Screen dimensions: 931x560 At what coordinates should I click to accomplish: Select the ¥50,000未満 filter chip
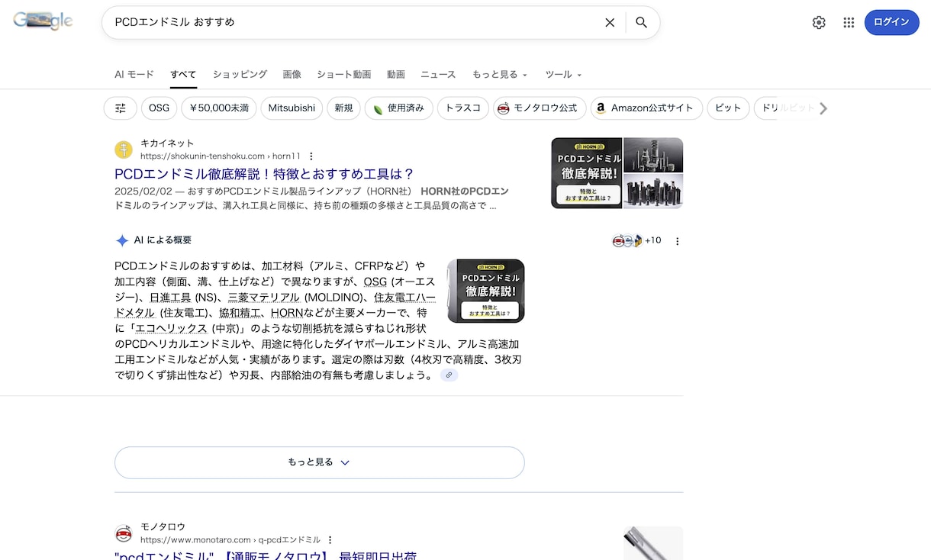[219, 108]
